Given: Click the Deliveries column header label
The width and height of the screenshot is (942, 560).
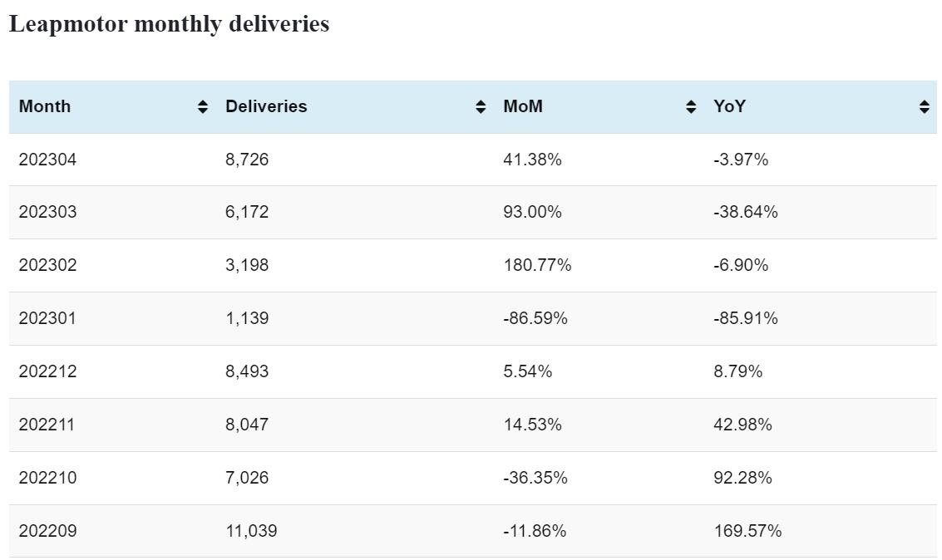Looking at the screenshot, I should tap(266, 106).
